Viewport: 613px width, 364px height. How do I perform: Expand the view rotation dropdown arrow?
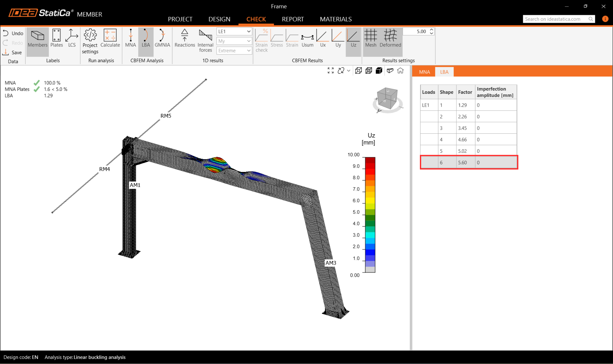349,71
